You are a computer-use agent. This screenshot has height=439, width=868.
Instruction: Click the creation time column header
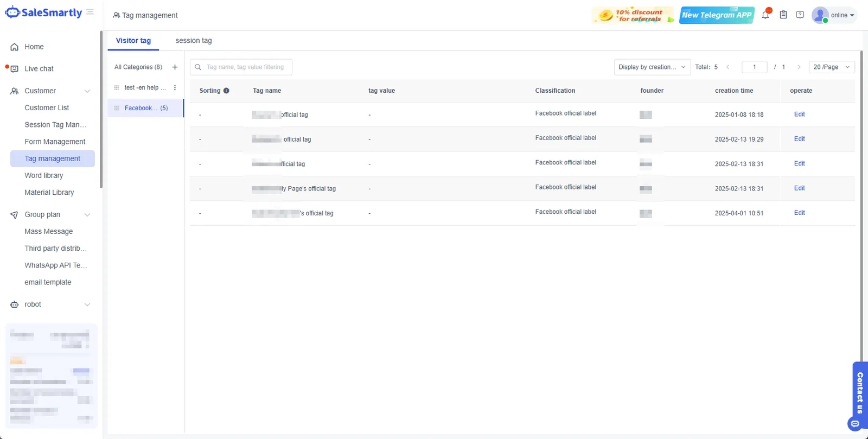734,91
